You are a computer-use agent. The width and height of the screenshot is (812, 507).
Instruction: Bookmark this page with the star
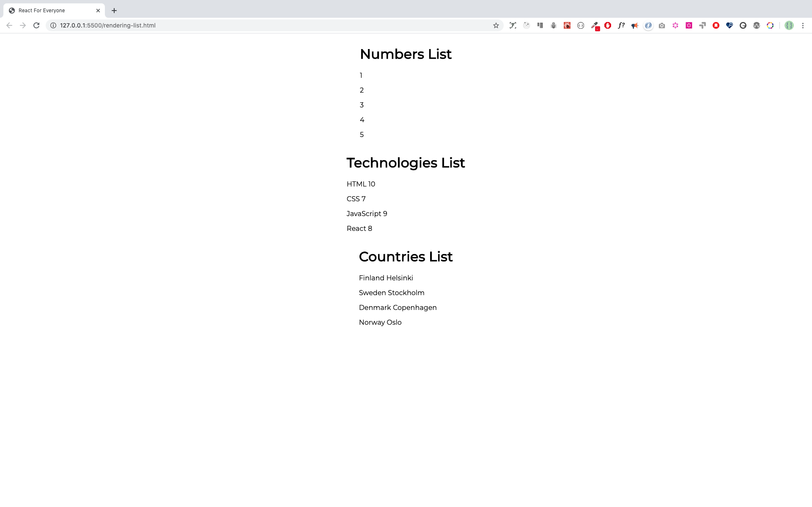[x=496, y=25]
